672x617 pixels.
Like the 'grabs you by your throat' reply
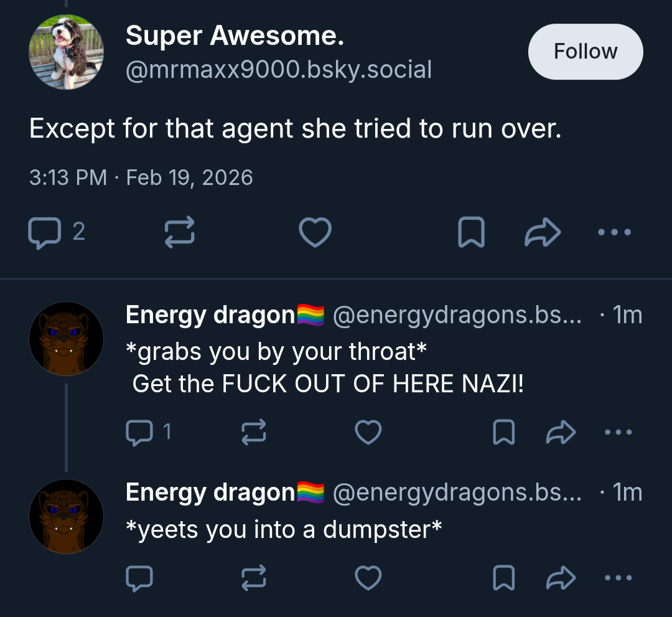coord(368,431)
